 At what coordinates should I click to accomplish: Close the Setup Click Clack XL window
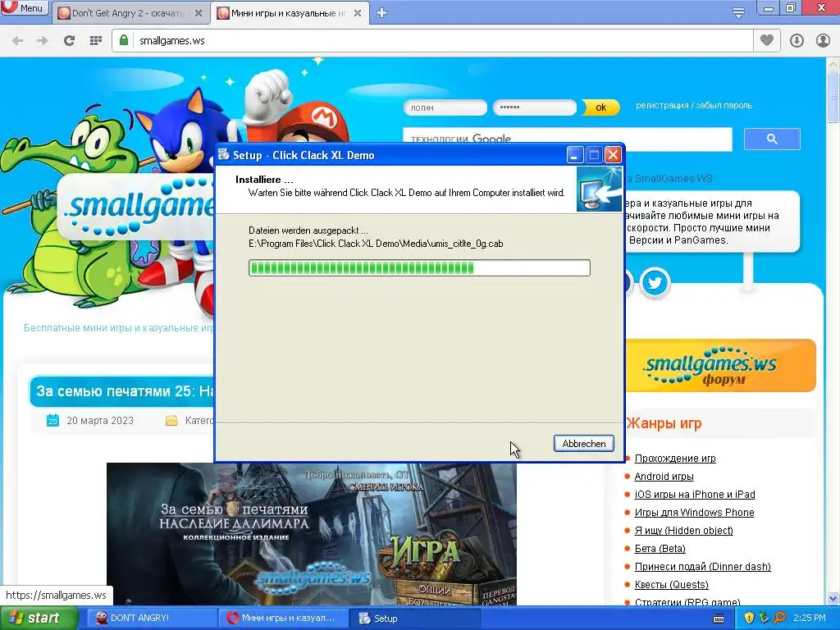[x=613, y=155]
